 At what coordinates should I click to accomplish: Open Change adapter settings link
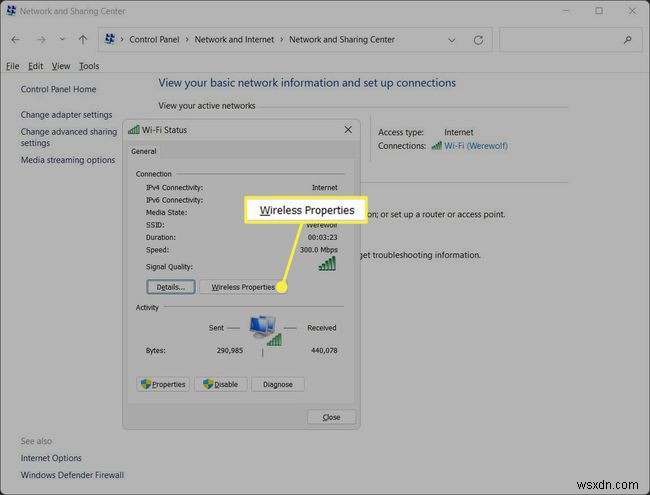(x=67, y=115)
